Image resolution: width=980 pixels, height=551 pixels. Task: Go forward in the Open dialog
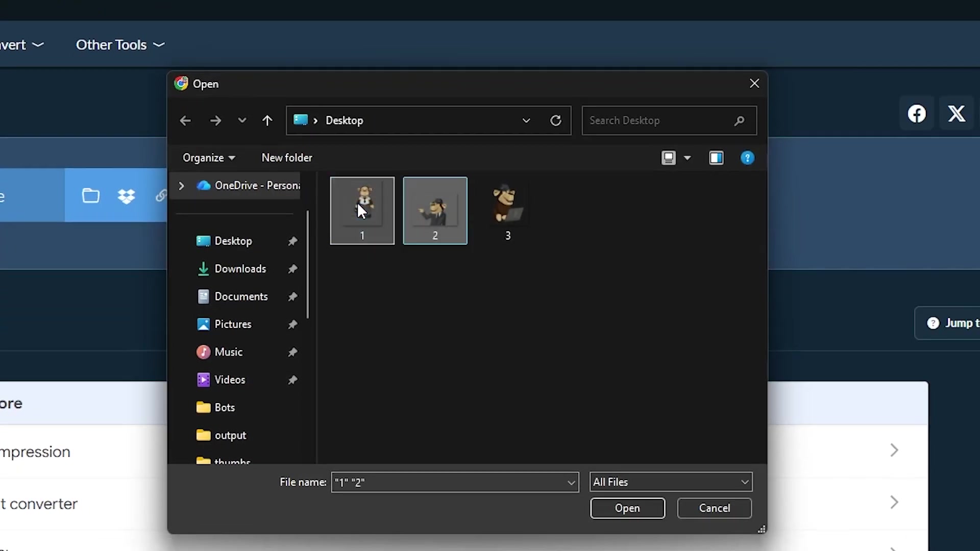[215, 120]
